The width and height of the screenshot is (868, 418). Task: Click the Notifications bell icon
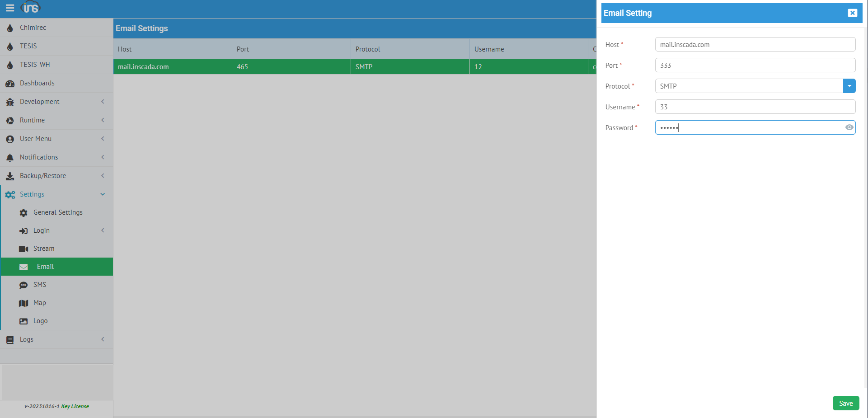point(10,158)
